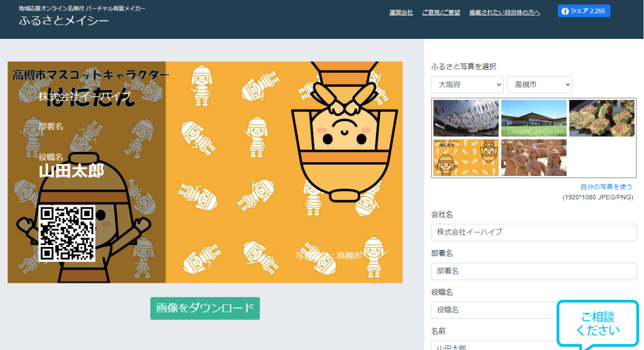Choose the modern building with lawn photo

point(533,118)
